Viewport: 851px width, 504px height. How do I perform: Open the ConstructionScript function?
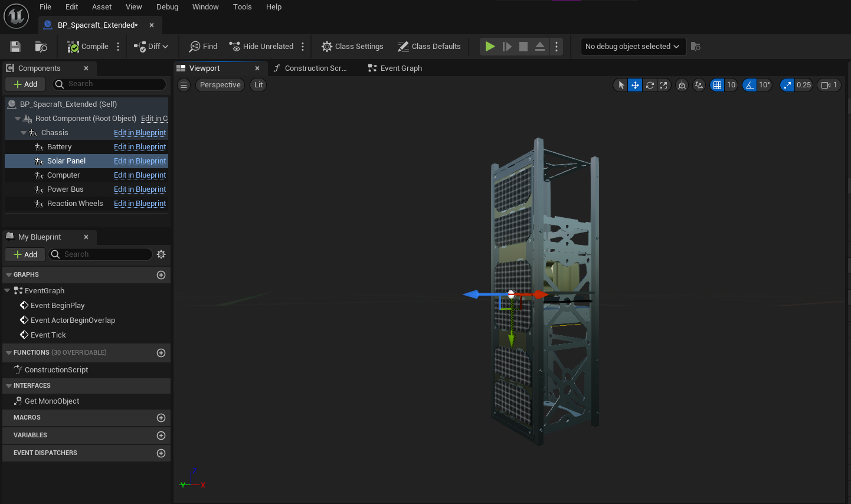[56, 370]
